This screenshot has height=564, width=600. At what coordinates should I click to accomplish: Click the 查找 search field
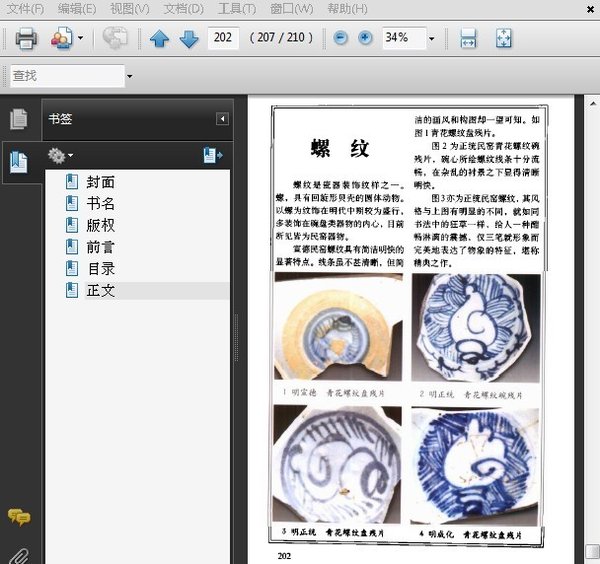[x=67, y=76]
